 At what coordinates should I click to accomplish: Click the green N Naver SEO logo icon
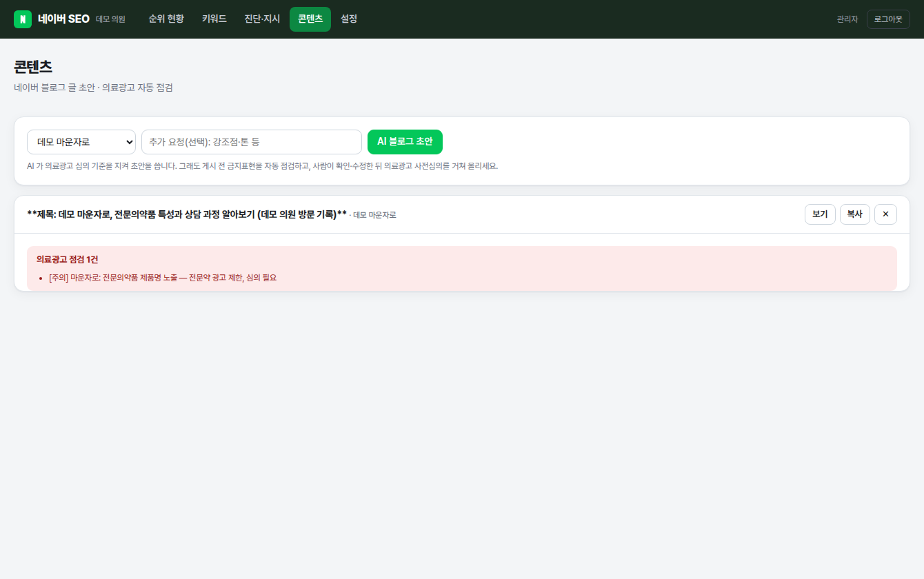23,19
